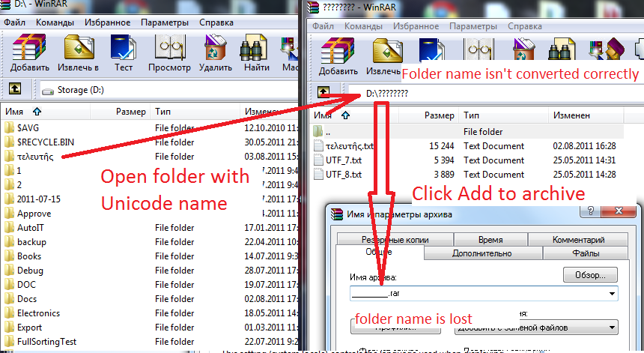The image size is (644, 353).
Task: Select the 2011-07-15 folder
Action: [x=39, y=199]
